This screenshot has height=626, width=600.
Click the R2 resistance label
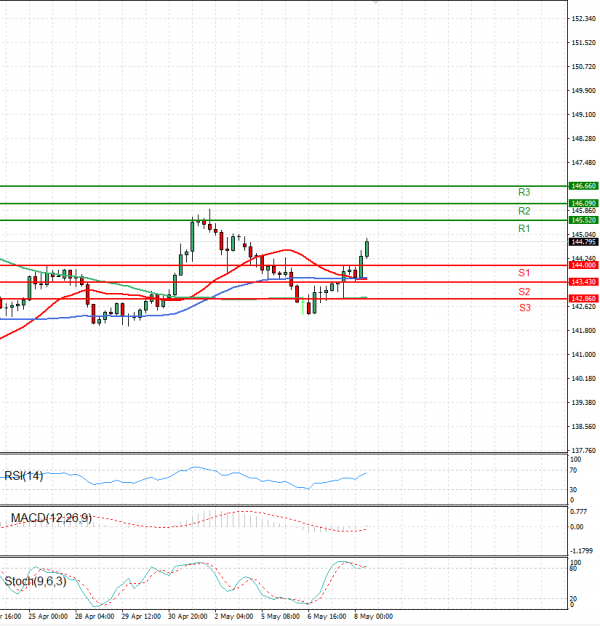coord(524,211)
